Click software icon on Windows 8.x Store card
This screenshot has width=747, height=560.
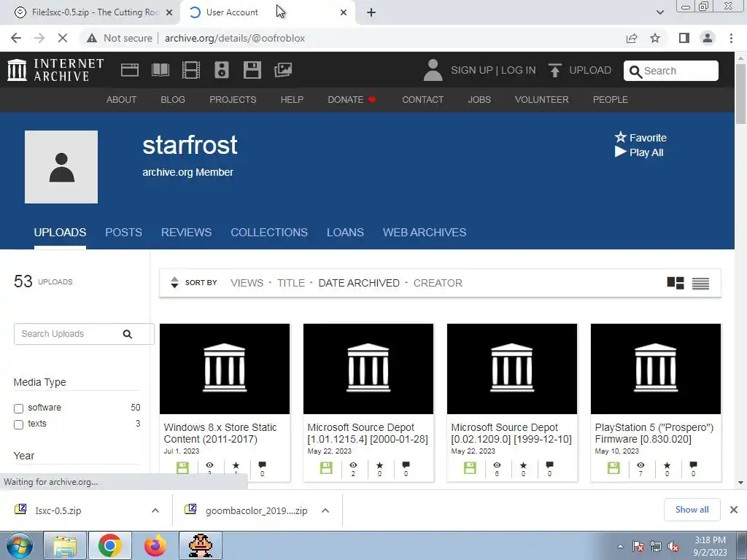(x=182, y=467)
